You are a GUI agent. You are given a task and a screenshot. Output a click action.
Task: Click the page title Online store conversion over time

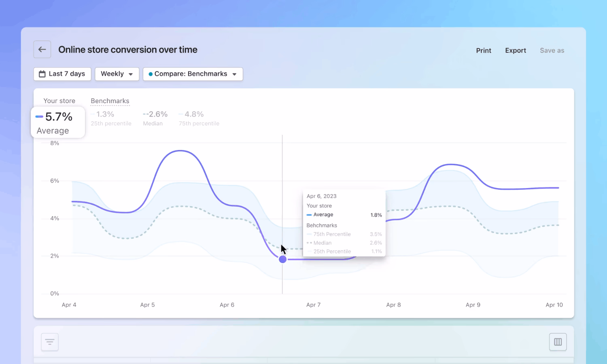(x=128, y=50)
